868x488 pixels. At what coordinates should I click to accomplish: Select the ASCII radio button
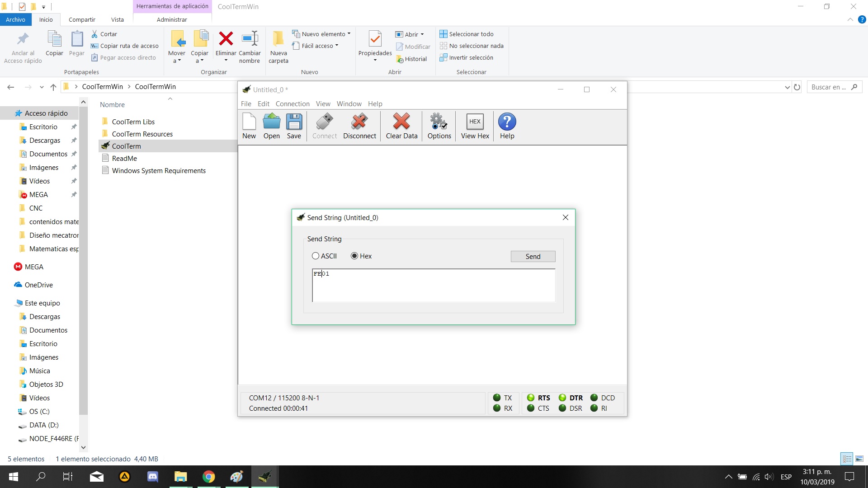[316, 256]
